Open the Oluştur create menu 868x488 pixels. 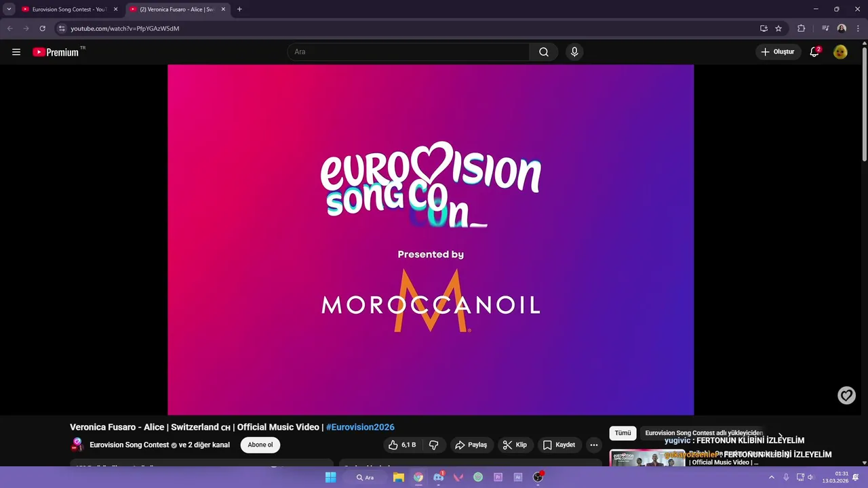[x=777, y=52]
